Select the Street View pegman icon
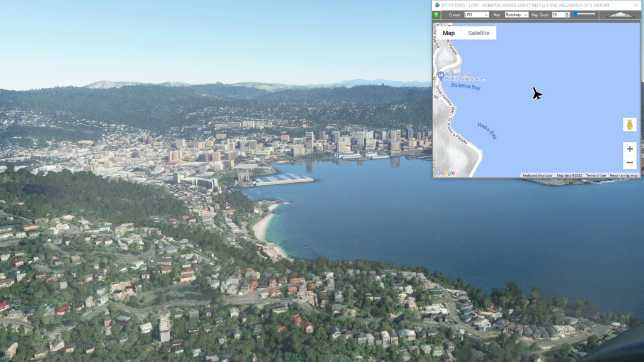644x362 pixels. pos(630,124)
